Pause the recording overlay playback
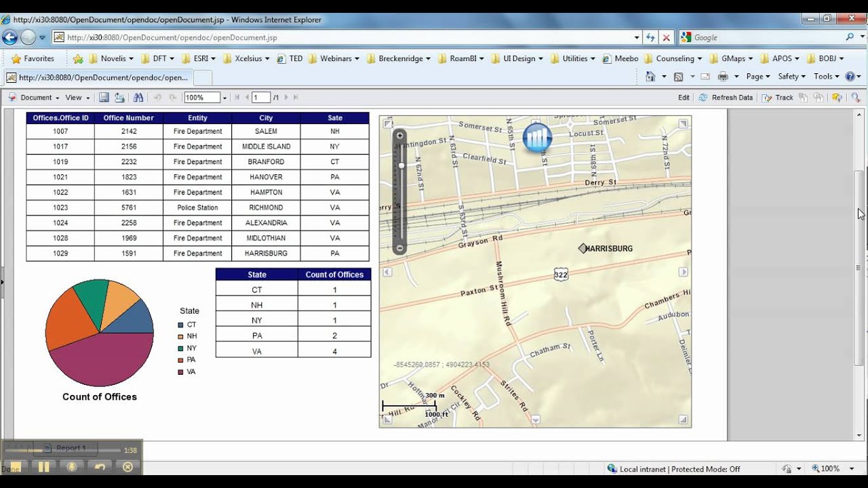The width and height of the screenshot is (868, 488). pos(44,466)
